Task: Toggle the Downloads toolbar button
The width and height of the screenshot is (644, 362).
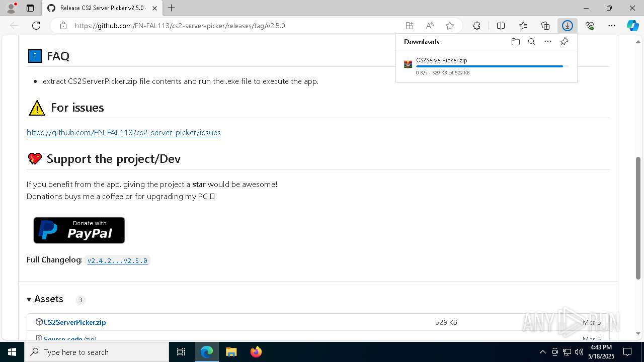Action: (x=568, y=26)
